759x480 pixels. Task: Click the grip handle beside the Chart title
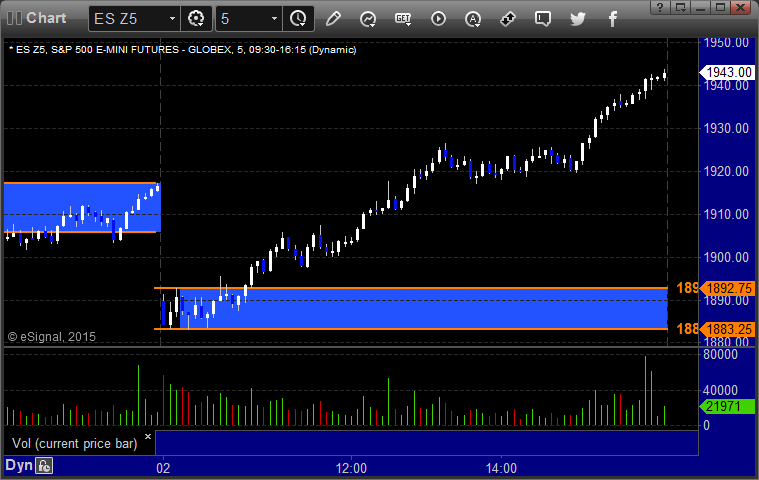(14, 18)
